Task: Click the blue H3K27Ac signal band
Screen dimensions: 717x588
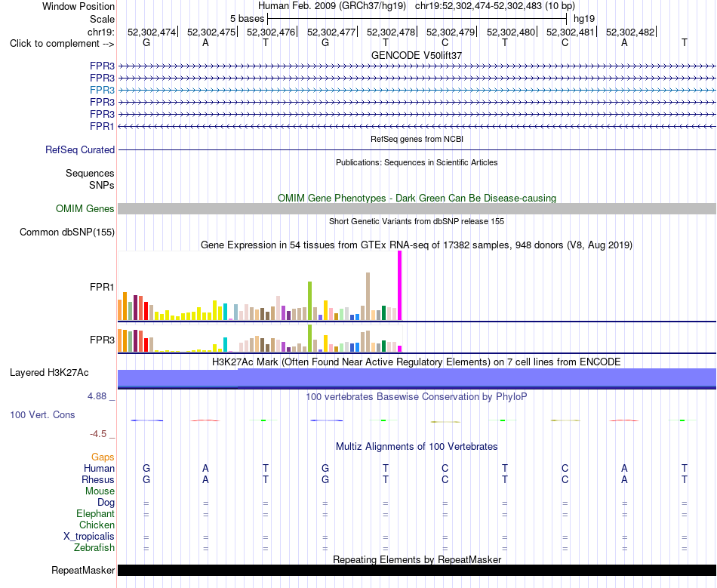Action: (x=417, y=379)
